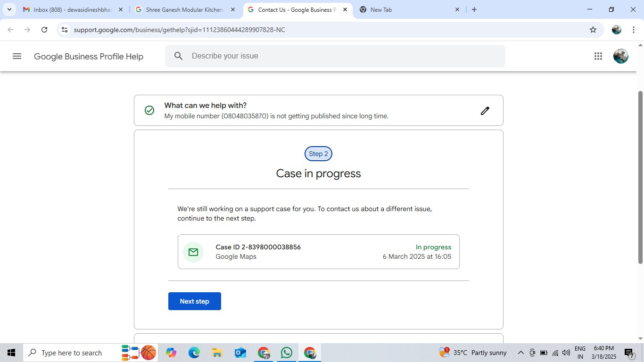Go back to the previous page
644x362 pixels.
10,30
